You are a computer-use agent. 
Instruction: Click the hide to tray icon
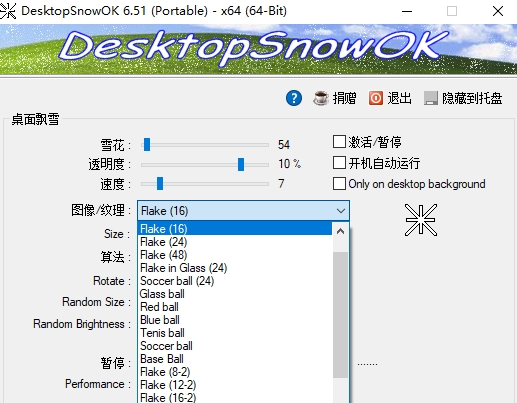pos(431,98)
